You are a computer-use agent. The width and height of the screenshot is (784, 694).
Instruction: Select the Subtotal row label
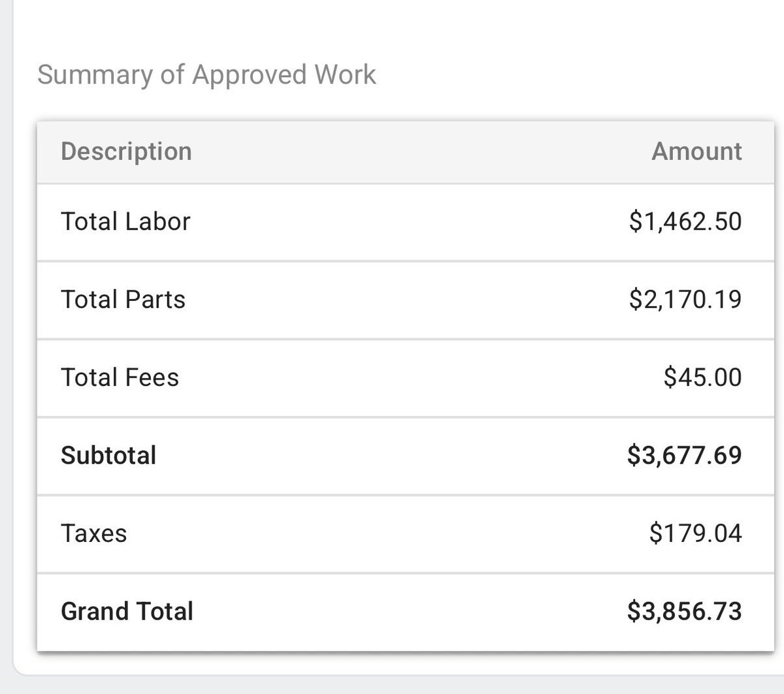[108, 455]
